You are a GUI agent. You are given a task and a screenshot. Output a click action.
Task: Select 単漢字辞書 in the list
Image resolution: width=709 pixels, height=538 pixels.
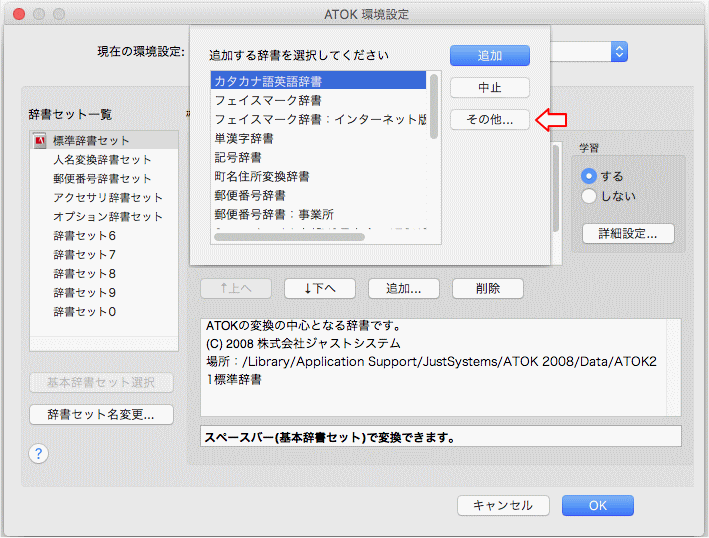pyautogui.click(x=318, y=138)
